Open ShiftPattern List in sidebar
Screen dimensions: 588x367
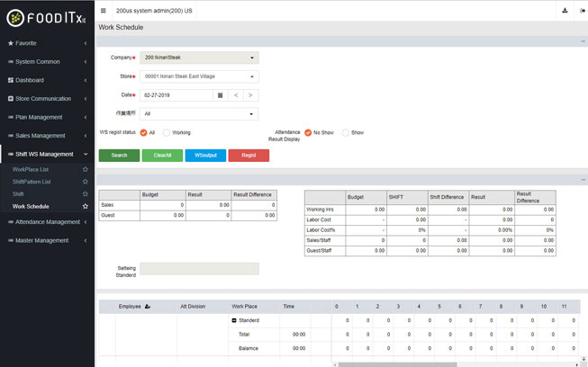point(32,182)
